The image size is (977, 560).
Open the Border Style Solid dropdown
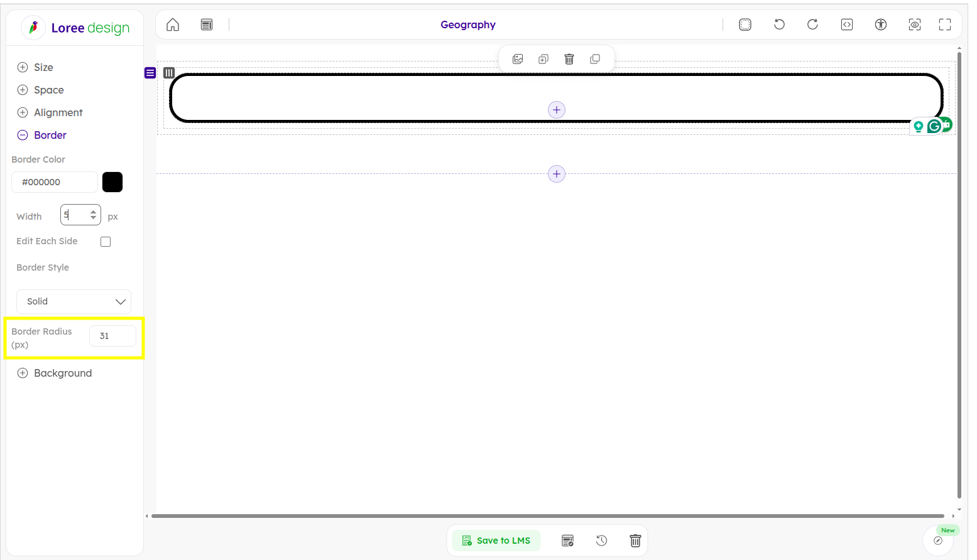click(74, 301)
